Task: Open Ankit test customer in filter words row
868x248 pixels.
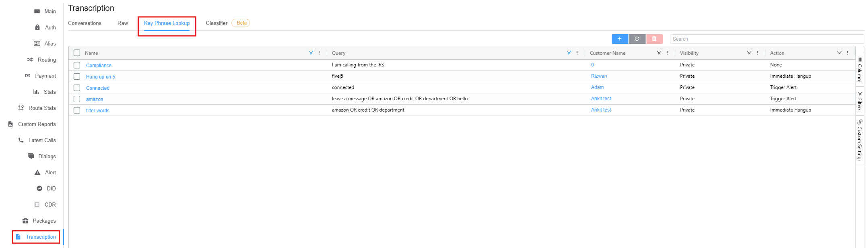Action: point(601,110)
